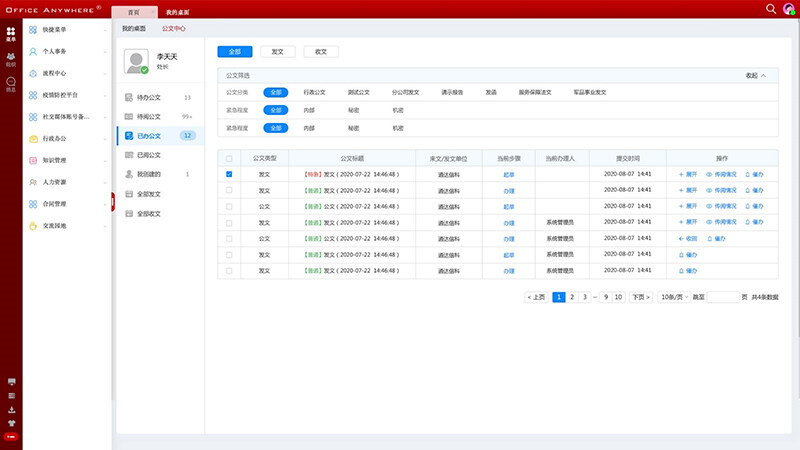Click the monitor icon in bottom-left rail
The height and width of the screenshot is (450, 800).
(11, 382)
